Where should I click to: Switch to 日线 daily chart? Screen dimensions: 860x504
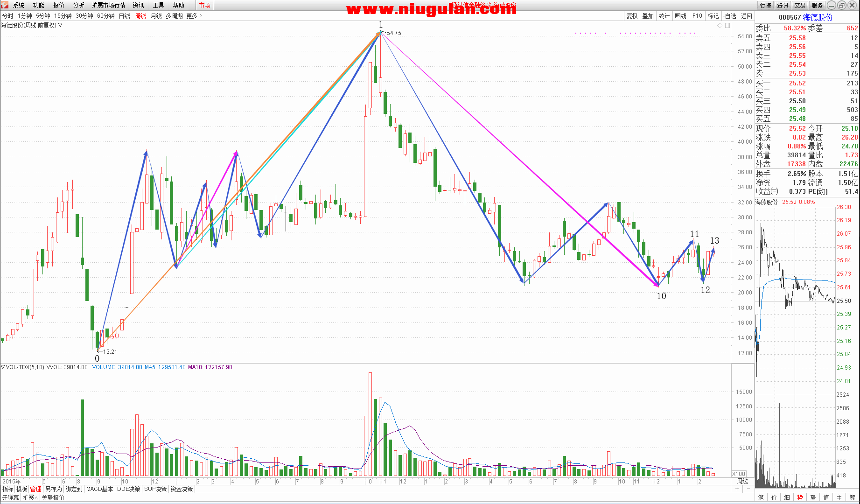125,16
